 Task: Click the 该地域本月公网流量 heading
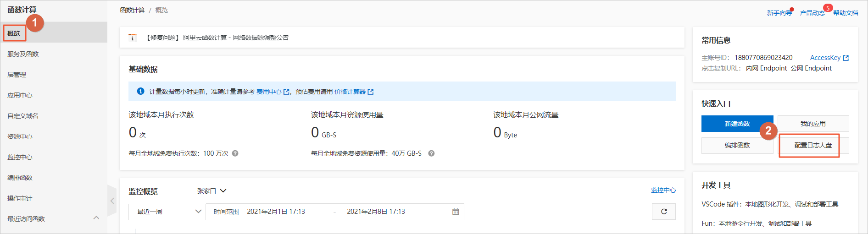tap(526, 114)
